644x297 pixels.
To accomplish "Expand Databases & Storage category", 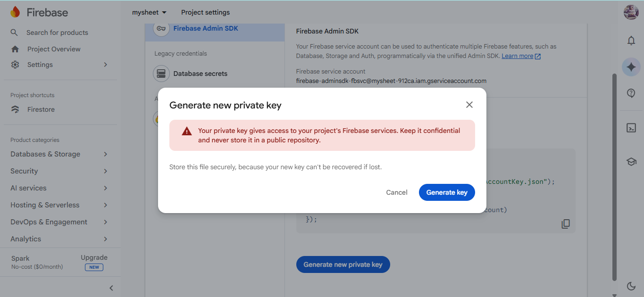I will [x=60, y=154].
